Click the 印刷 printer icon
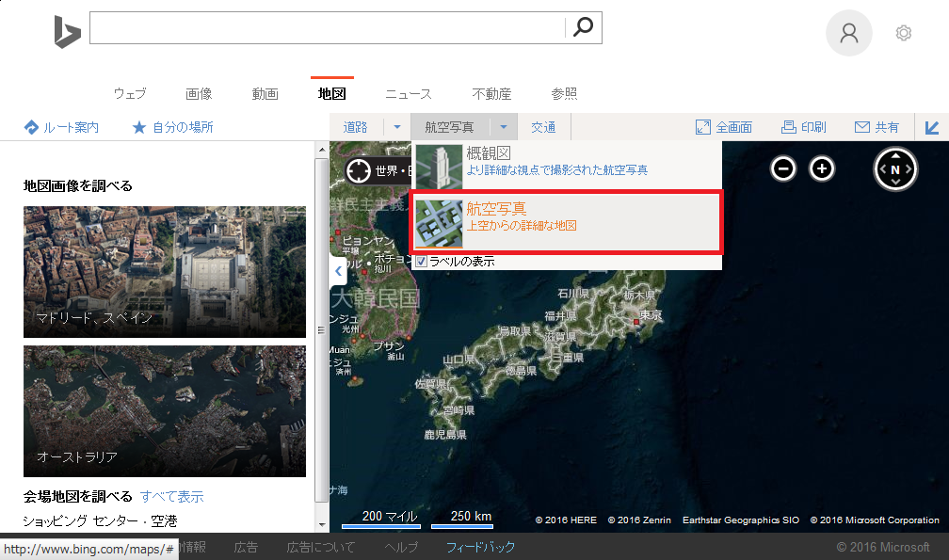Viewport: 949px width, 560px height. [789, 127]
